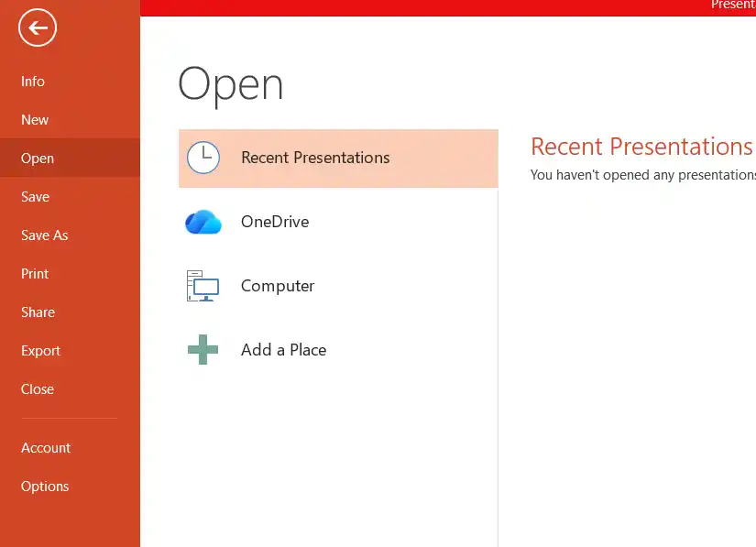Click the Recent Presentations clock icon
756x547 pixels.
pyautogui.click(x=203, y=158)
